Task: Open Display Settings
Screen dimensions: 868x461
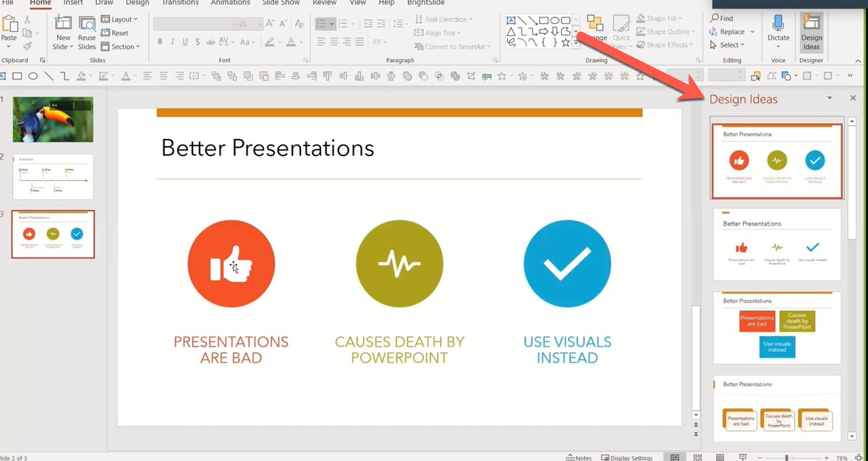Action: point(626,457)
